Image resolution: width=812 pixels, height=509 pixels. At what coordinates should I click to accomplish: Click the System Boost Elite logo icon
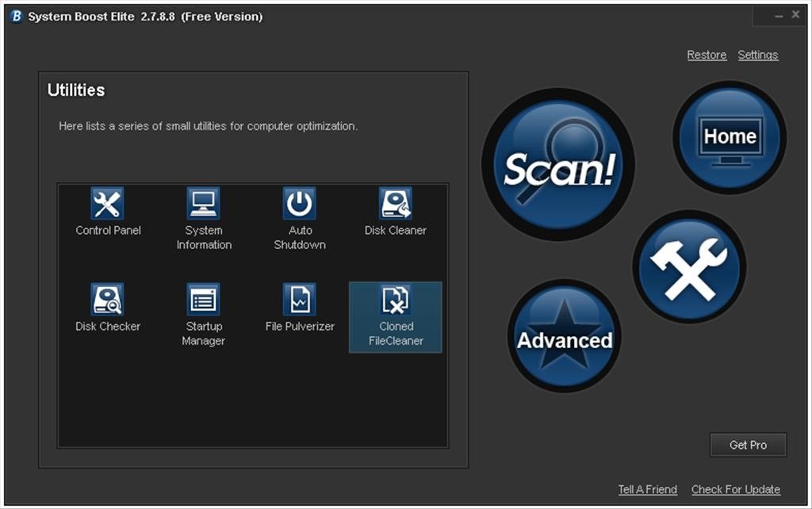coord(16,17)
